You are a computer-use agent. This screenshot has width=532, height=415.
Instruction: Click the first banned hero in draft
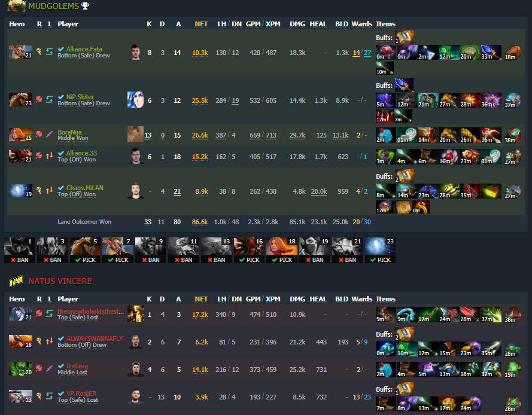point(19,250)
